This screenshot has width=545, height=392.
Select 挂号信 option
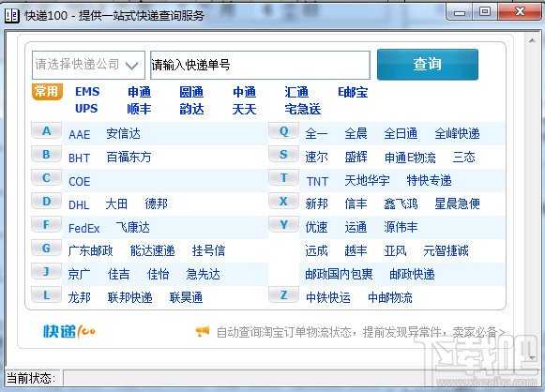209,250
